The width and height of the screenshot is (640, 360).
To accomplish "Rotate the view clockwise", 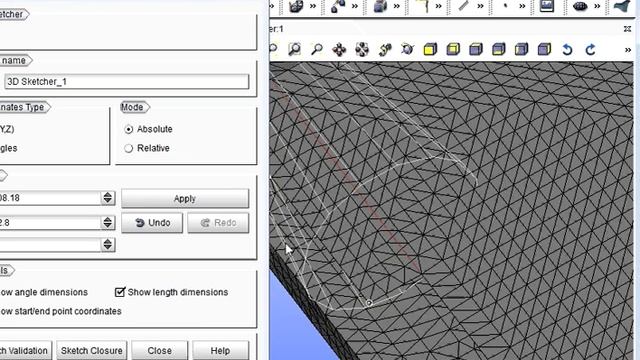I will pos(590,50).
